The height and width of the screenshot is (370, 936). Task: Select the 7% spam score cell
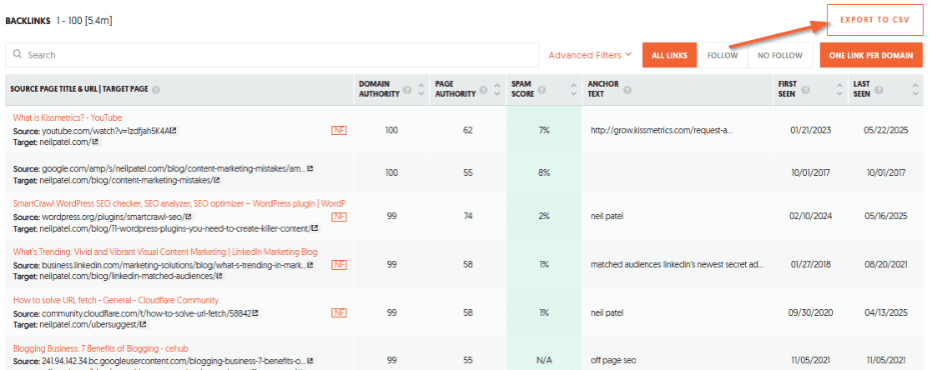point(544,130)
